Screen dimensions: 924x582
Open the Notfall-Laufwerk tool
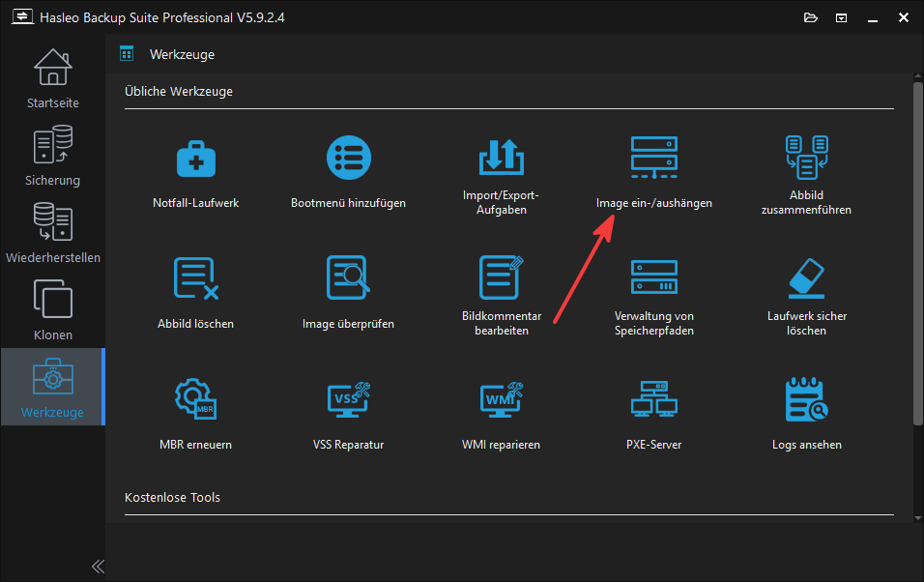tap(195, 174)
